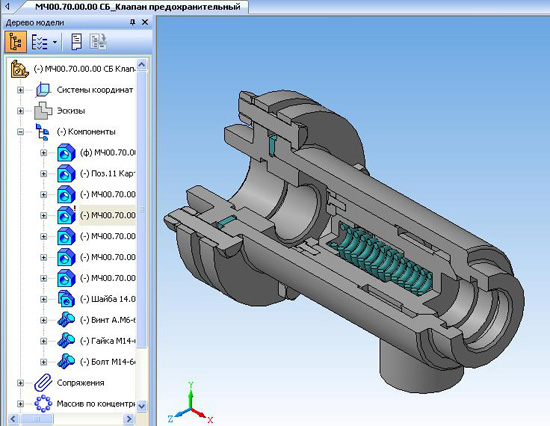Expand the Гайка М14 component
550x426 pixels.
coord(43,341)
